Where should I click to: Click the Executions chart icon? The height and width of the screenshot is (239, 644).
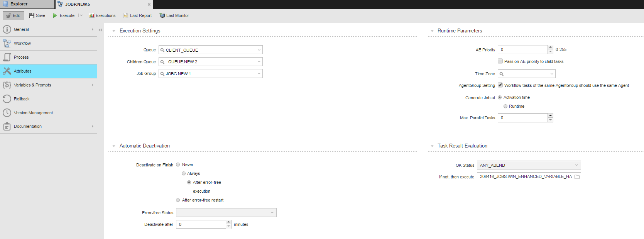click(91, 15)
